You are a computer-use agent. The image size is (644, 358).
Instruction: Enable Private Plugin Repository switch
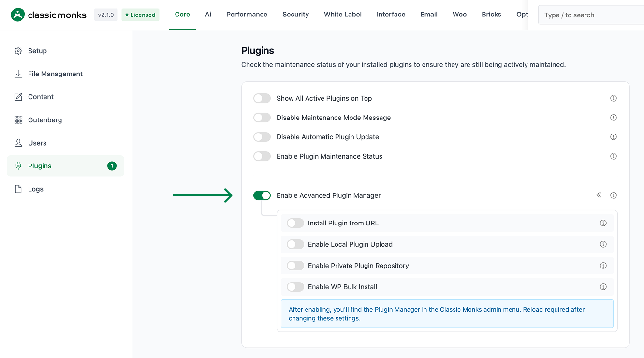click(295, 266)
